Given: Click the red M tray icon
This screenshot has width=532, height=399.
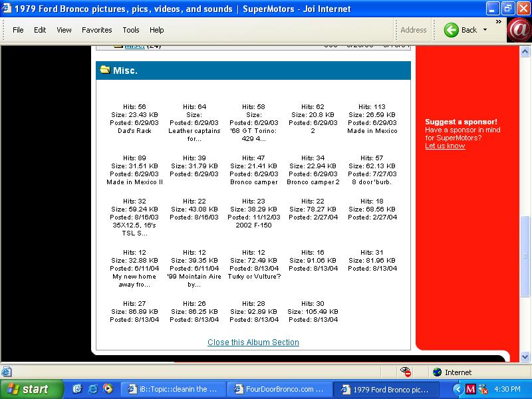Looking at the screenshot, I should coord(470,389).
